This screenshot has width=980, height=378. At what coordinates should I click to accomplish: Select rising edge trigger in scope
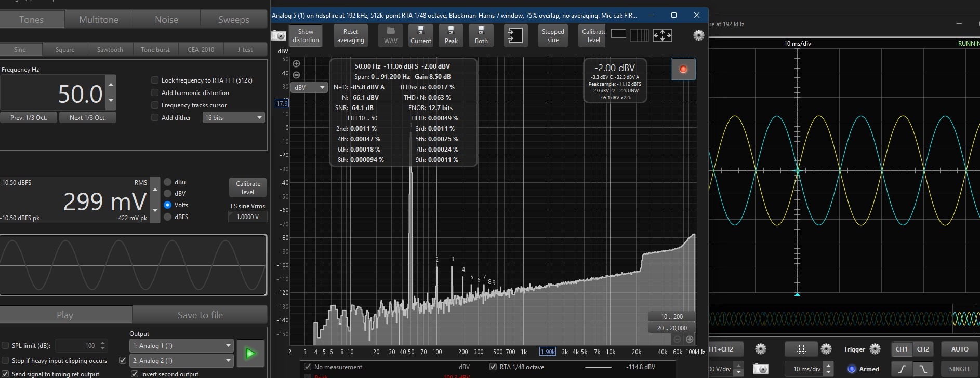903,369
